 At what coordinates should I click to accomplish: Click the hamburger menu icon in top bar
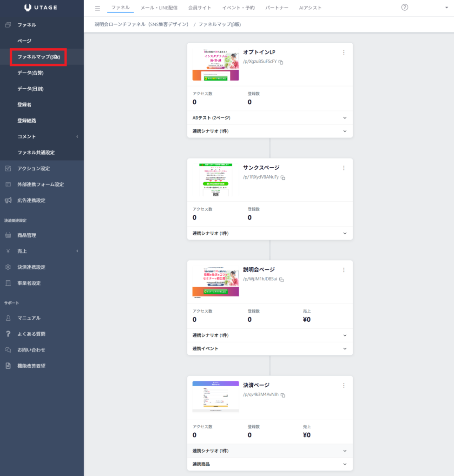pos(98,8)
